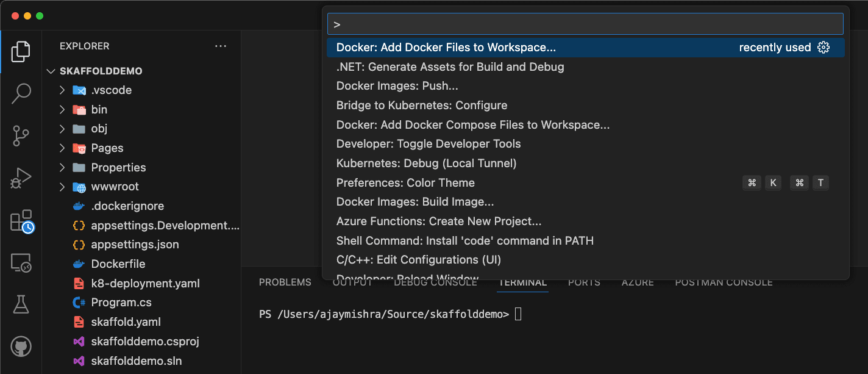
Task: Switch to the PORTS panel tab
Action: pyautogui.click(x=584, y=282)
